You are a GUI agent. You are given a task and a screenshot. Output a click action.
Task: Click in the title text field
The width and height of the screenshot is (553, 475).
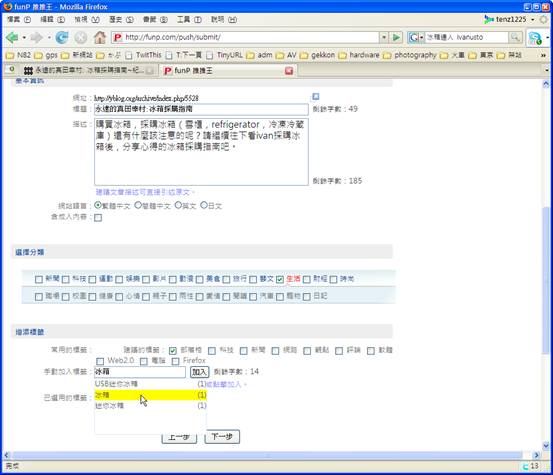(201, 109)
